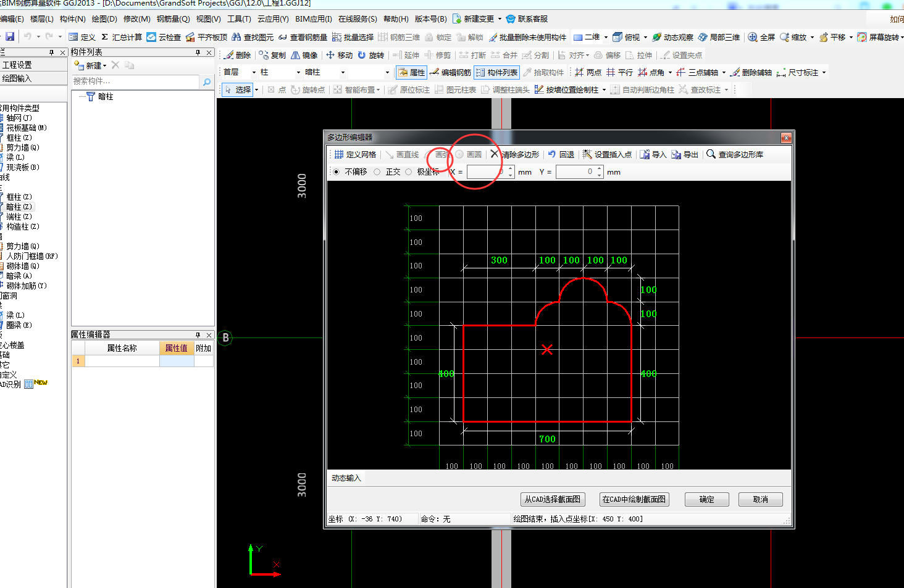Click 查询多边形库 magnifier icon
The height and width of the screenshot is (588, 904).
(x=711, y=154)
